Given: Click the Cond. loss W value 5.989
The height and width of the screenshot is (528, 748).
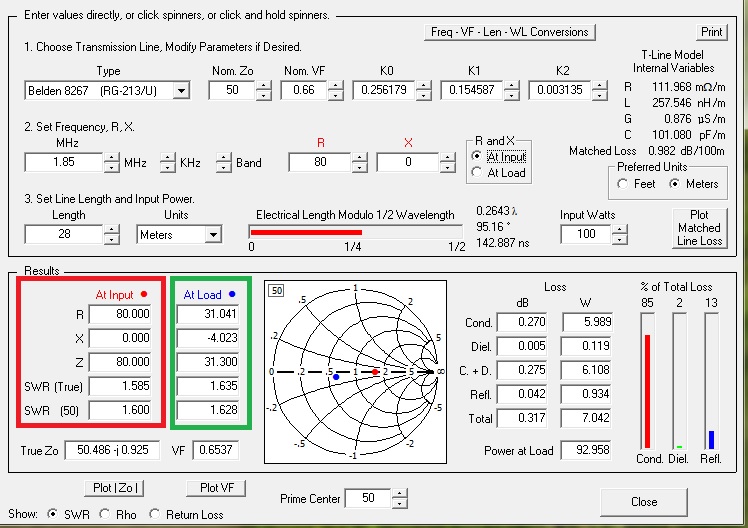Looking at the screenshot, I should 587,322.
